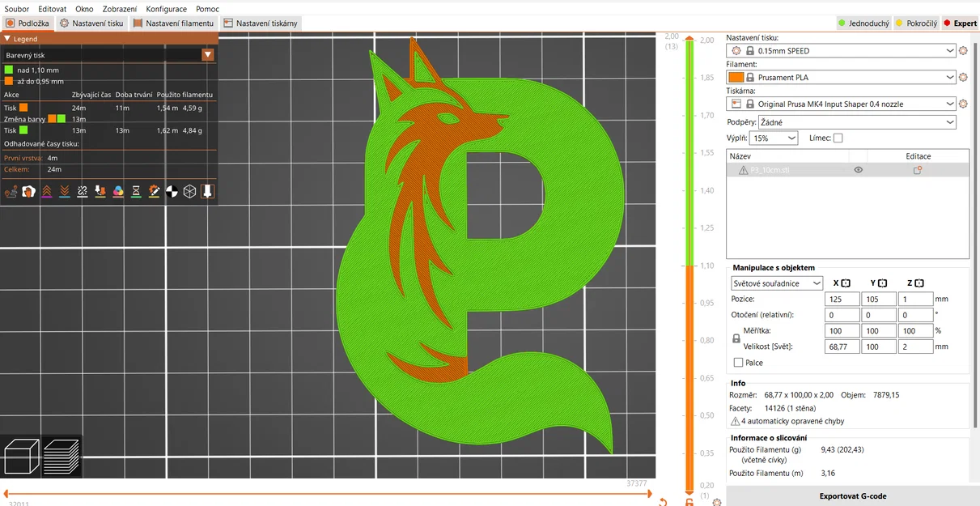Open the Výplň 15% dropdown
The image size is (980, 506).
point(774,138)
